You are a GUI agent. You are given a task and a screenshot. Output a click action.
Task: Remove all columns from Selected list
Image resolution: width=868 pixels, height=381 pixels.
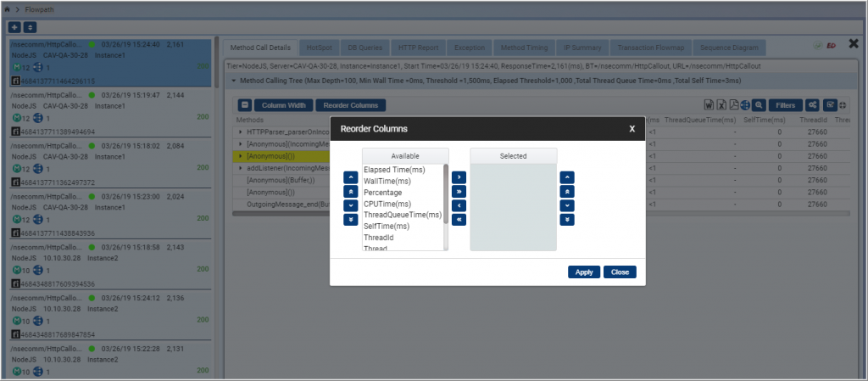(459, 220)
